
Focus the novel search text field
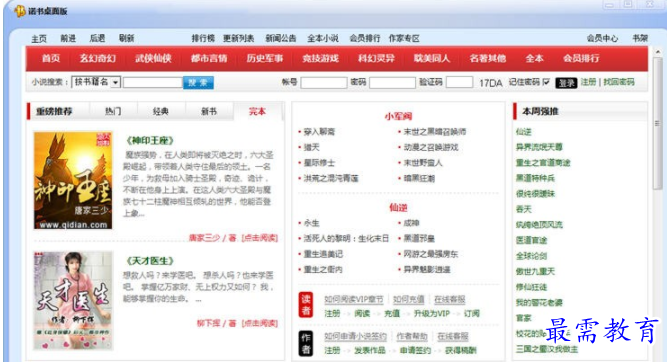click(x=153, y=83)
